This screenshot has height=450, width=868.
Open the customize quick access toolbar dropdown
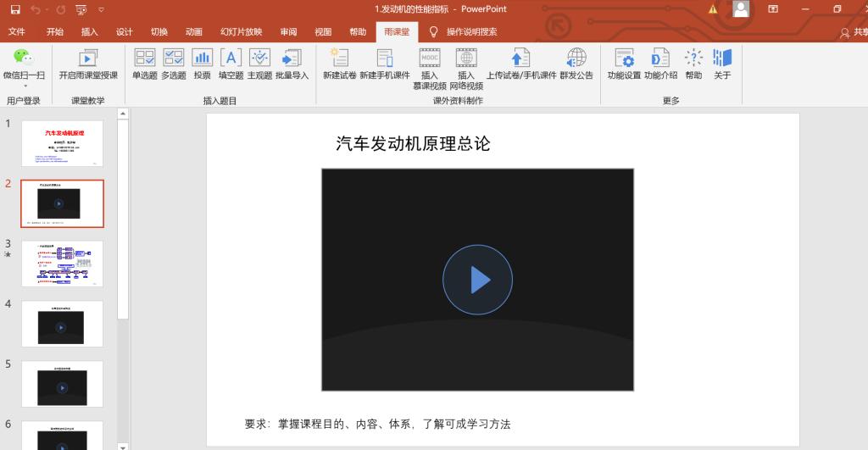[102, 9]
